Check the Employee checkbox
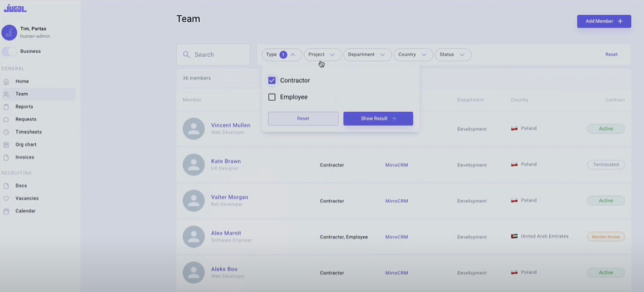The height and width of the screenshot is (292, 644). click(x=272, y=97)
